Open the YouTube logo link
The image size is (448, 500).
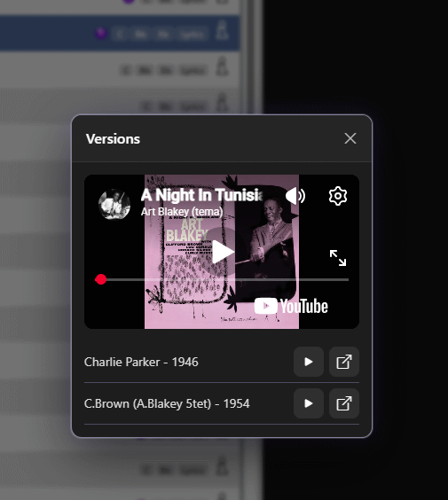(x=291, y=306)
